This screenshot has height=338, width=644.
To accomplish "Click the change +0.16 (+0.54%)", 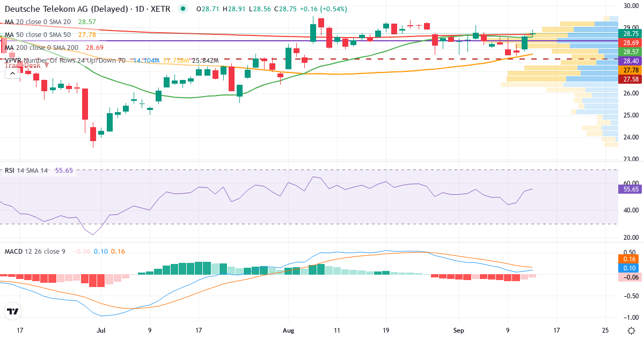I will click(x=323, y=9).
